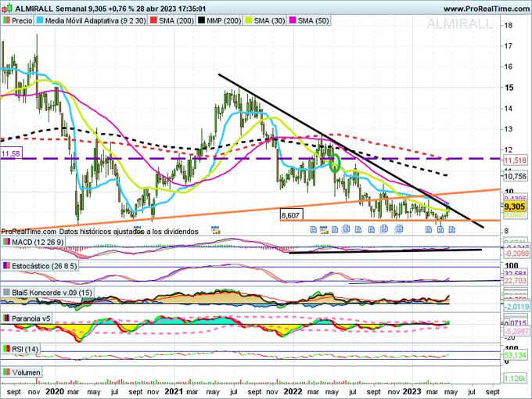The image size is (532, 399).
Task: Click the ProRealTime logo icon beside ALMIRALL title
Action: click(8, 8)
